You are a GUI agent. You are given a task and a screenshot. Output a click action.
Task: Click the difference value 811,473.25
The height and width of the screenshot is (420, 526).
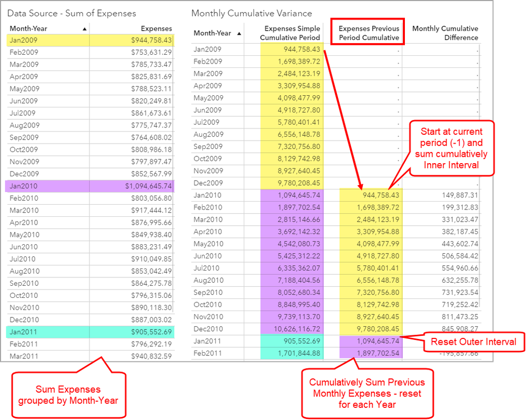[460, 317]
